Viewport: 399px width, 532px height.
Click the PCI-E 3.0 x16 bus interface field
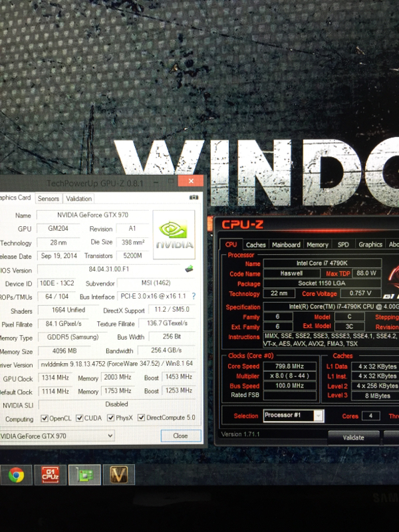point(154,296)
